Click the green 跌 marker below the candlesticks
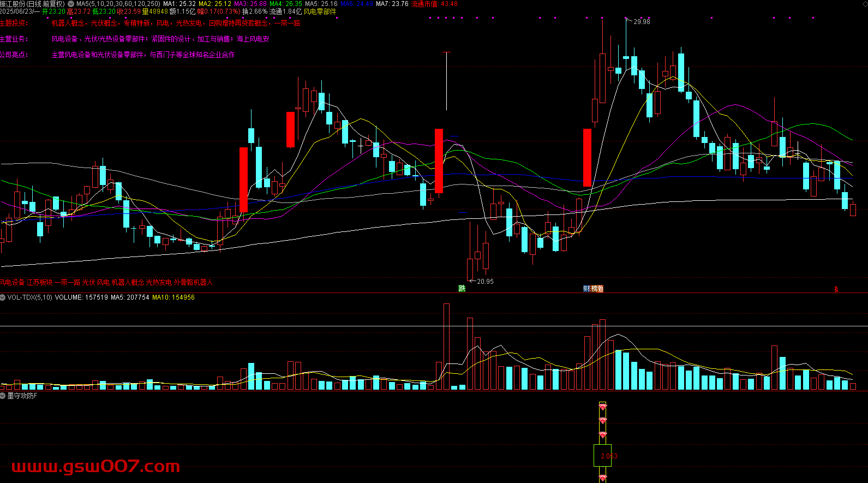 coord(462,289)
